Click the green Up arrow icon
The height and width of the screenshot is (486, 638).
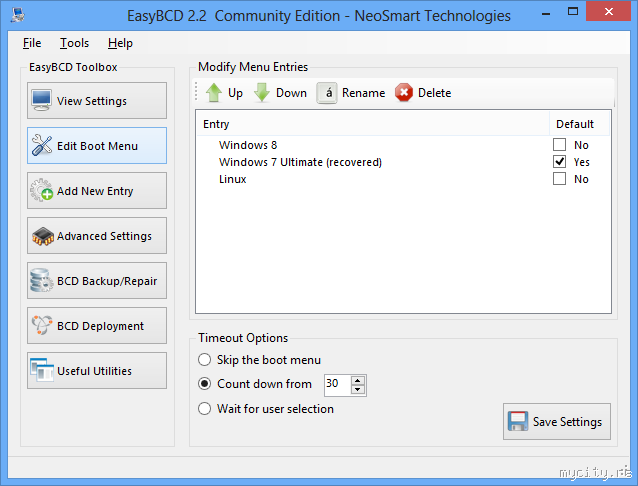pyautogui.click(x=214, y=92)
